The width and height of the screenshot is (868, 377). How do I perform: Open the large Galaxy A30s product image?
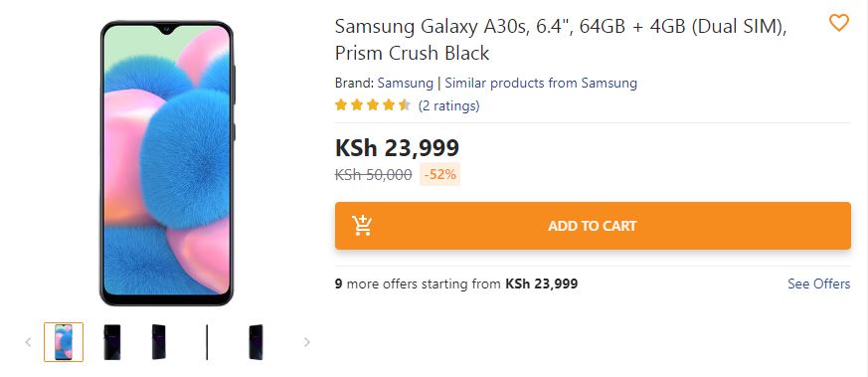[x=167, y=163]
